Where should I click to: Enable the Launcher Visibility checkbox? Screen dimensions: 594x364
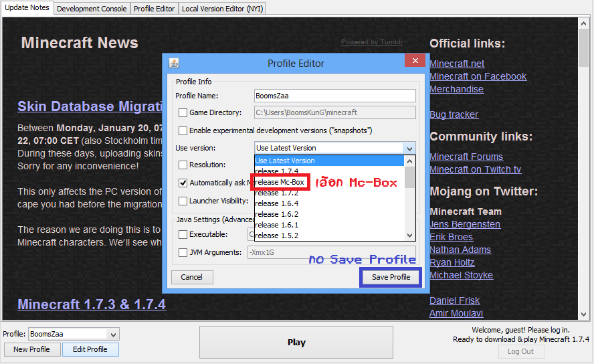(183, 201)
